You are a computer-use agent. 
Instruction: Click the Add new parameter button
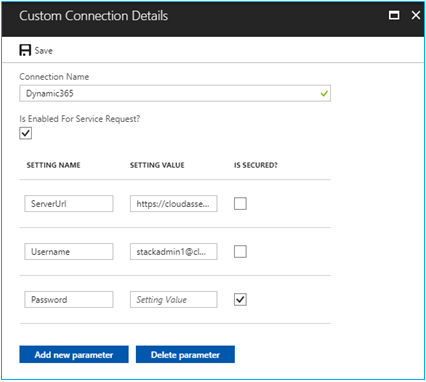coord(74,354)
